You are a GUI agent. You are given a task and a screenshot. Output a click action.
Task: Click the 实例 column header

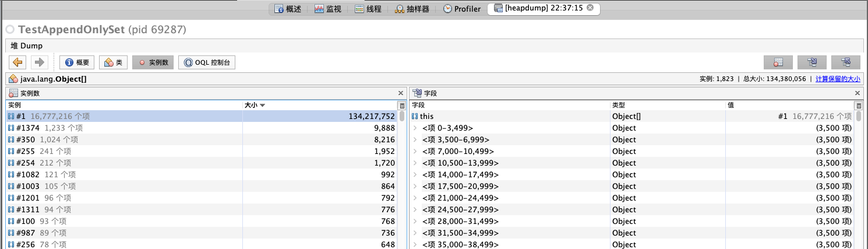point(124,105)
